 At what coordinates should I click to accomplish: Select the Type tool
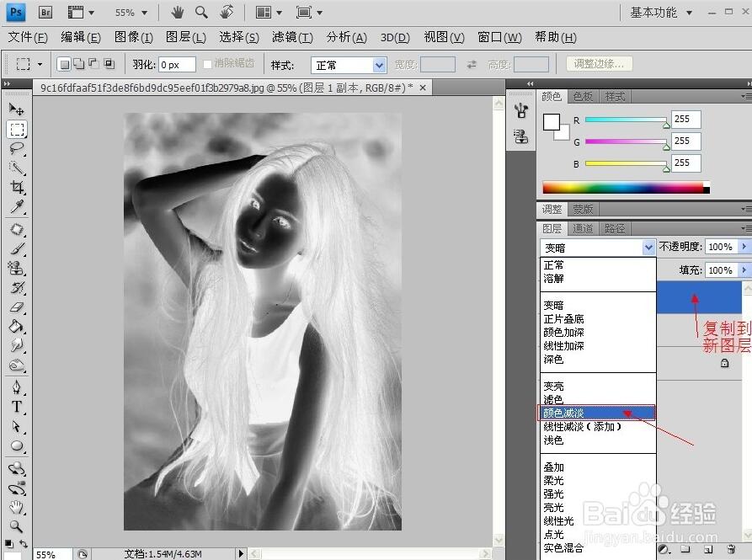click(17, 407)
